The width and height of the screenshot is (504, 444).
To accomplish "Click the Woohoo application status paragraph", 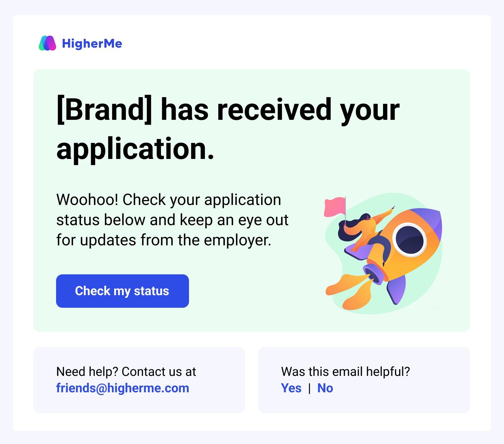I will click(172, 220).
